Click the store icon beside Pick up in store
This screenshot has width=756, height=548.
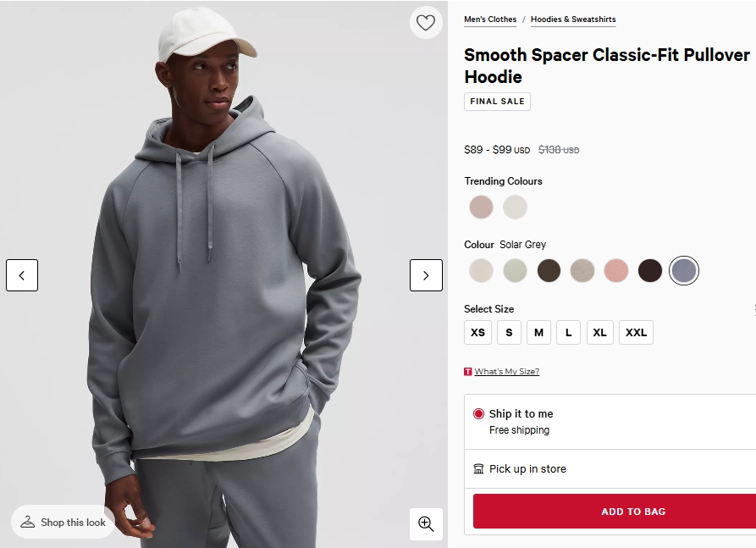pyautogui.click(x=478, y=469)
